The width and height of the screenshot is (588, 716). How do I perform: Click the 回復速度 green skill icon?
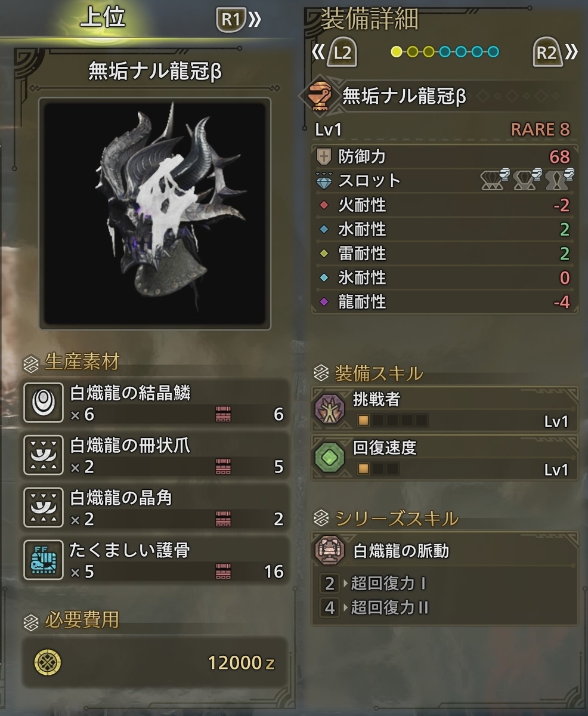point(330,458)
